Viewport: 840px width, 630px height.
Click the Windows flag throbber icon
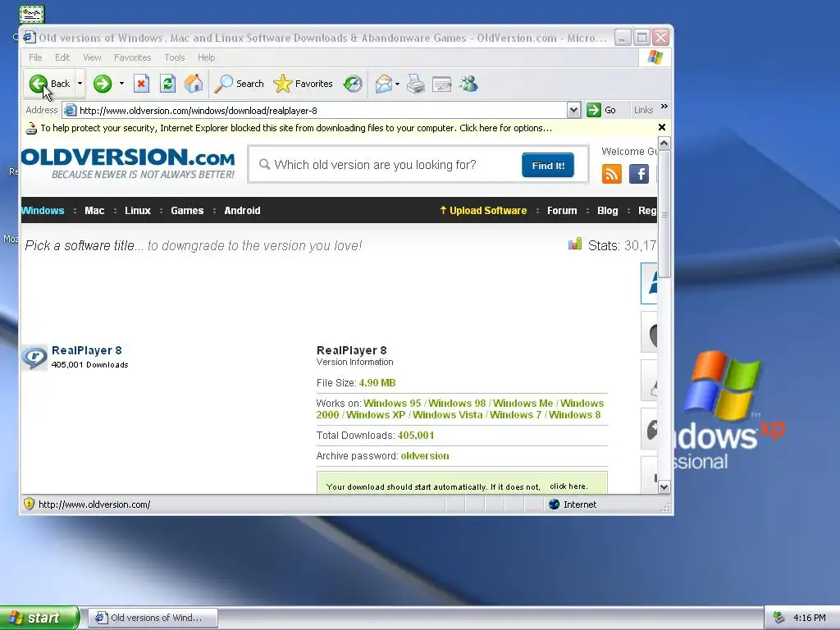[x=655, y=57]
